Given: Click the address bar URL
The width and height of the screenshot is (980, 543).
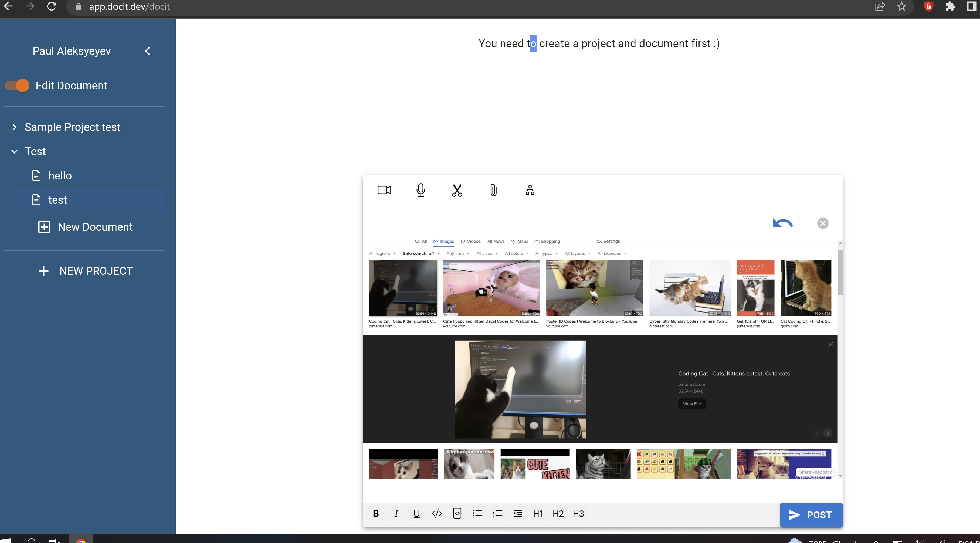Looking at the screenshot, I should coord(129,6).
